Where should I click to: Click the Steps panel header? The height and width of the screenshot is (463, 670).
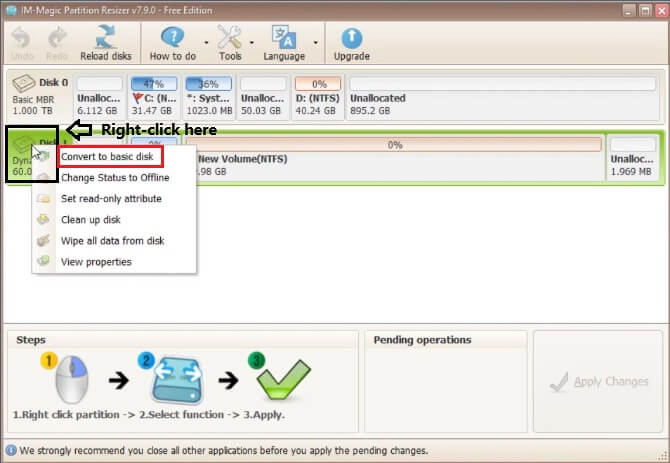pos(31,340)
